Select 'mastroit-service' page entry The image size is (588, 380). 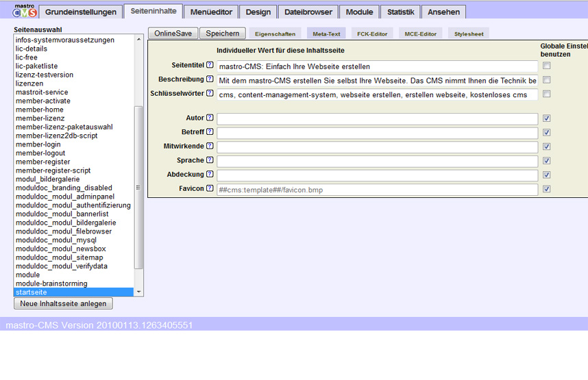[74, 92]
